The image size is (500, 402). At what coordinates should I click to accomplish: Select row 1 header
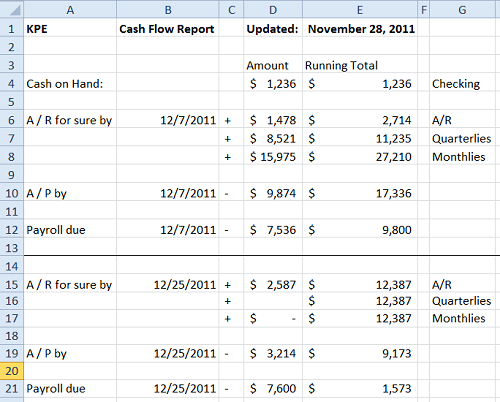(x=12, y=29)
